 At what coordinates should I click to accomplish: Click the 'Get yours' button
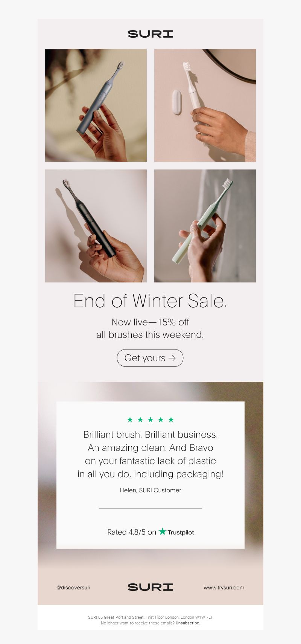150,358
